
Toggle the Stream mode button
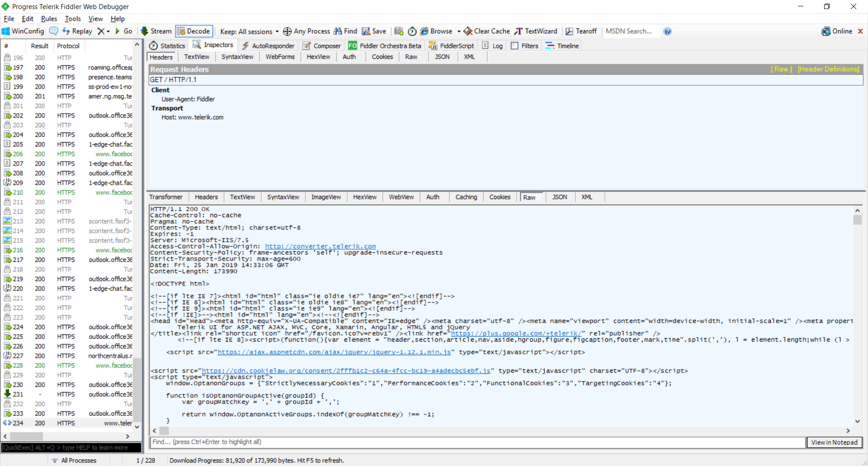click(156, 31)
